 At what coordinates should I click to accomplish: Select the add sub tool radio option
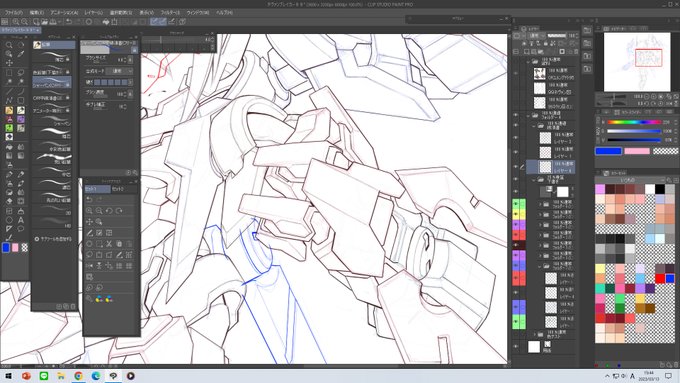(37, 239)
